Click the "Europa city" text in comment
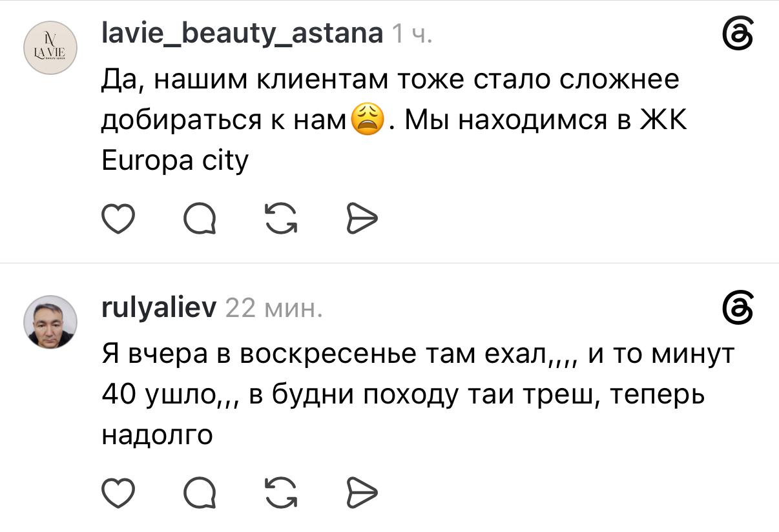Screen dimensions: 779x532 click(175, 160)
